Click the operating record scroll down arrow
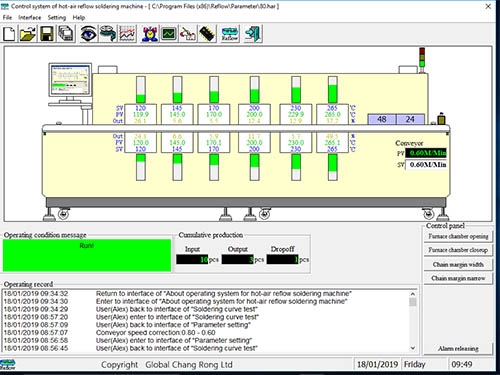 (x=413, y=348)
